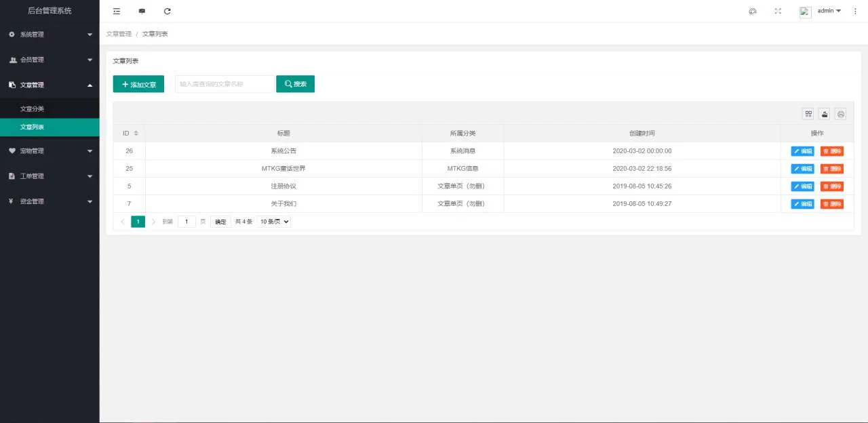Select 文章列表 in the sidebar

[x=33, y=127]
